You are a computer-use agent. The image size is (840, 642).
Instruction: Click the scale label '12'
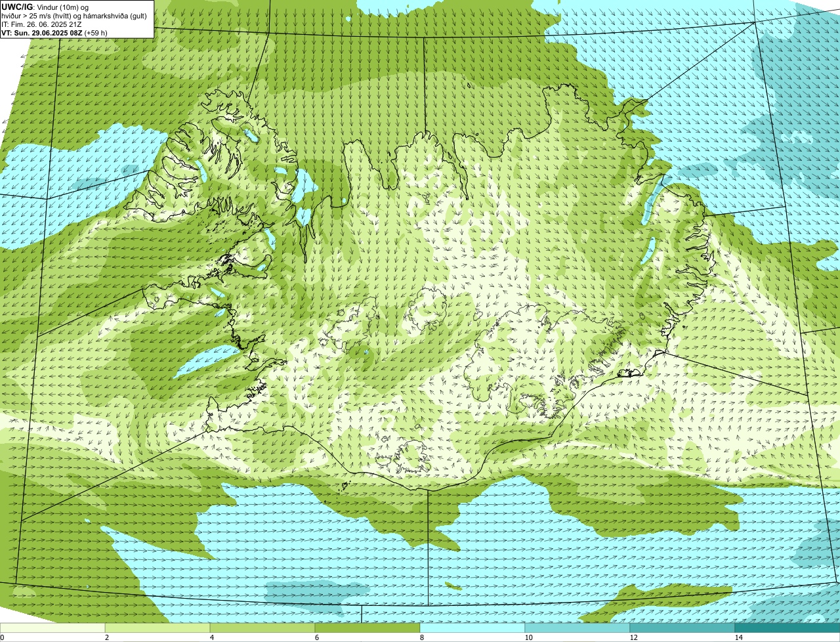[x=633, y=637]
